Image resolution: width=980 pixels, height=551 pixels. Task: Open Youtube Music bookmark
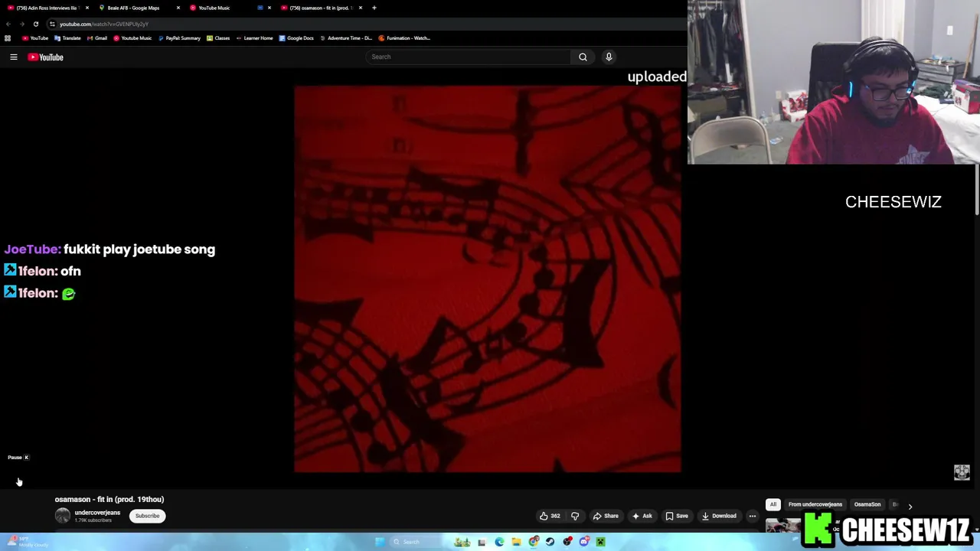132,38
